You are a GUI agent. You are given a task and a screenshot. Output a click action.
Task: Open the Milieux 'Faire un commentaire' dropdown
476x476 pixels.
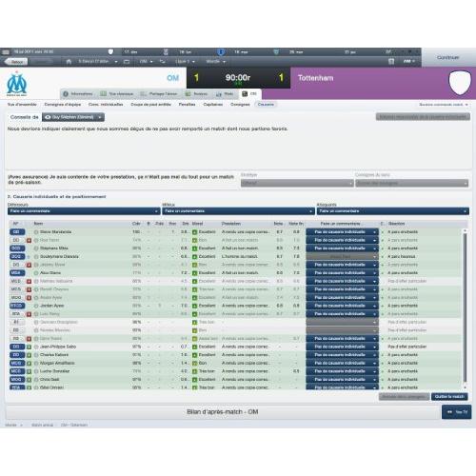[238, 211]
